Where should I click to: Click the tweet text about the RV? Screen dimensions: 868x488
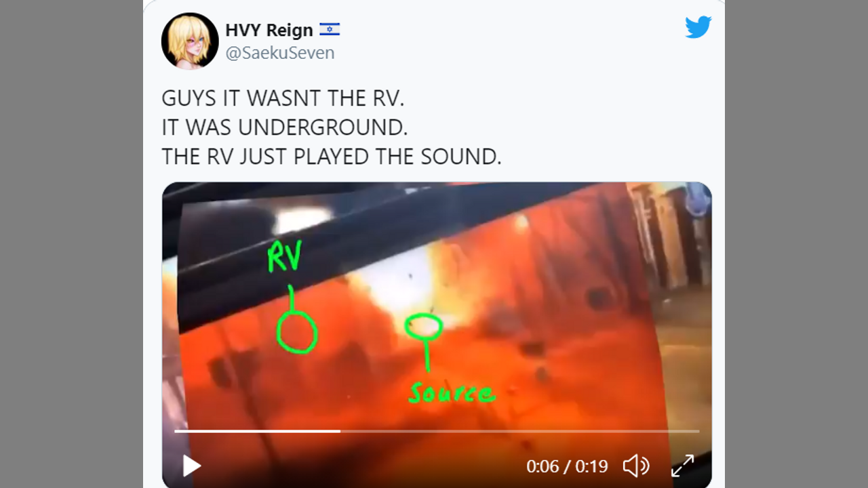(x=332, y=127)
